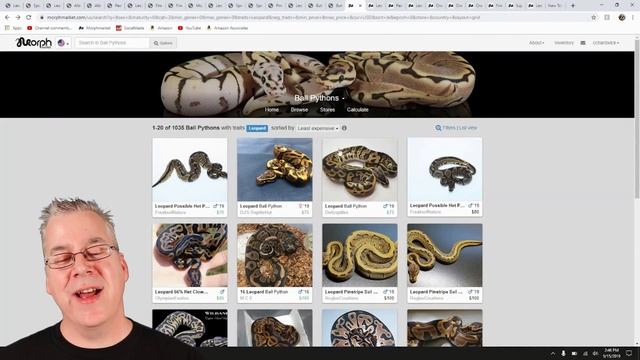Open the blue-background Leopard Ball Python listing
Screen dimensions: 640x360
[275, 169]
